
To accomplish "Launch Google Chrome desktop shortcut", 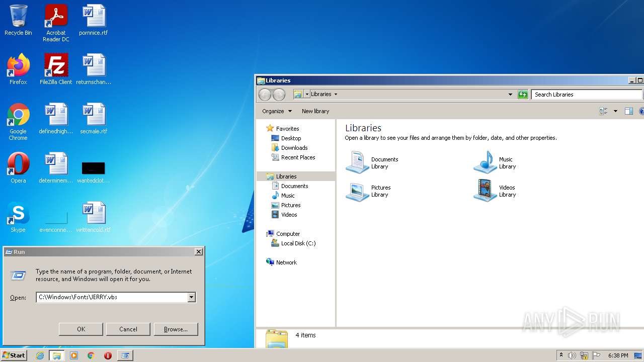I will 18,122.
